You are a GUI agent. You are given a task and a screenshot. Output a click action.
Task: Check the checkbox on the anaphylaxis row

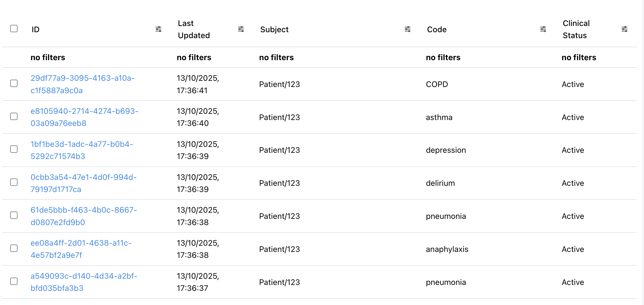tap(14, 249)
